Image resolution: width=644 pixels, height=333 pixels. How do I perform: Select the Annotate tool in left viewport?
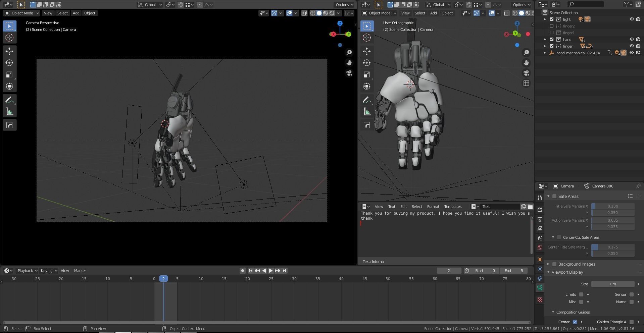point(9,100)
